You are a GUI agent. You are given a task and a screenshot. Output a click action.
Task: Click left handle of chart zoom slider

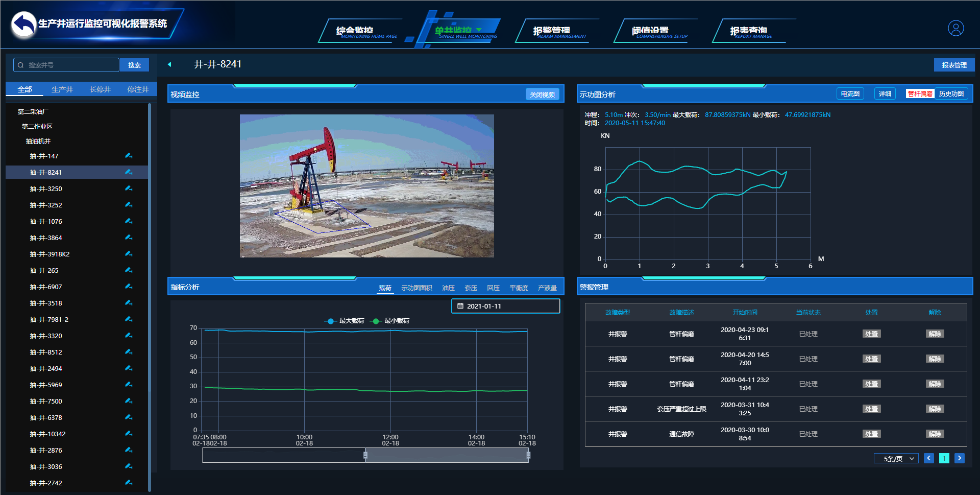(x=365, y=455)
